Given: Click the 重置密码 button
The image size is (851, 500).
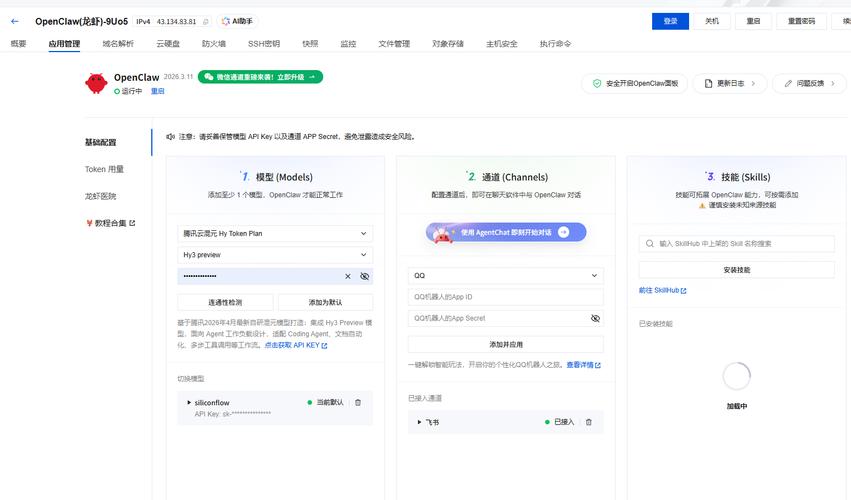Looking at the screenshot, I should pos(801,21).
